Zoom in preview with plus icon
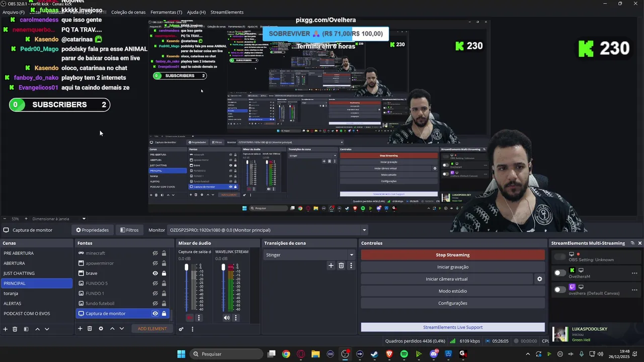The image size is (644, 362). click(x=26, y=219)
